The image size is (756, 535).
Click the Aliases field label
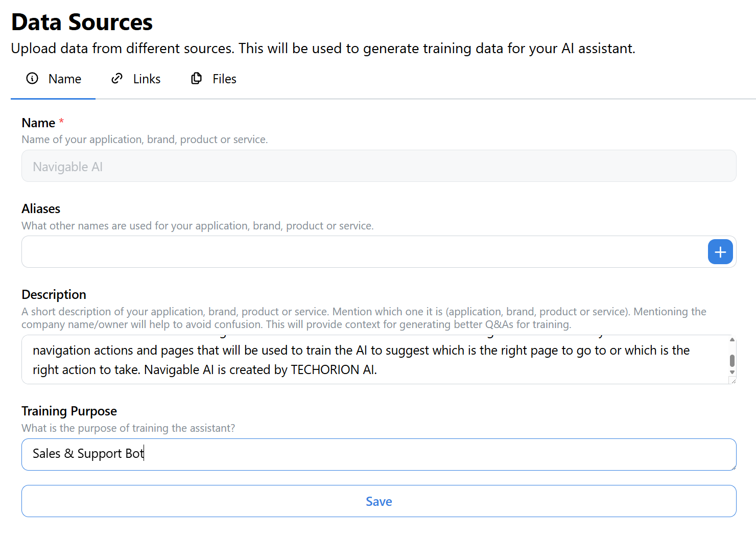[x=41, y=208]
